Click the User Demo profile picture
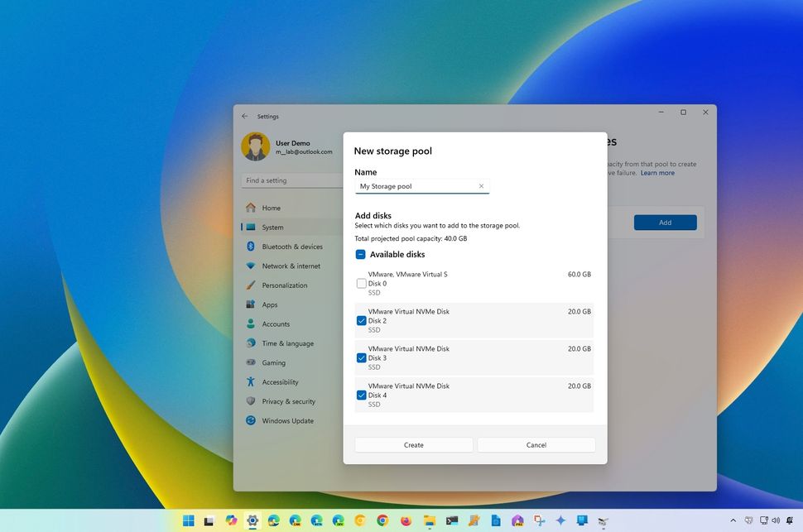Viewport: 803px width, 532px height. [255, 146]
